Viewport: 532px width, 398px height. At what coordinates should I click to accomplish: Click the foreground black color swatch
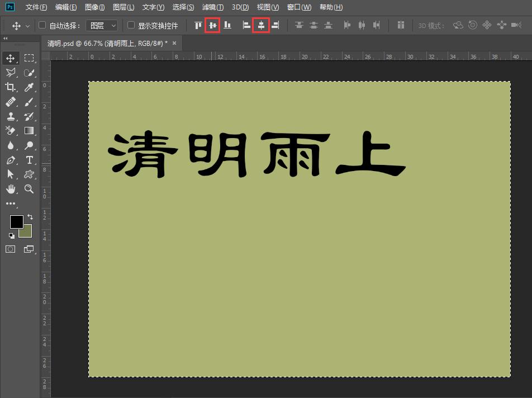16,222
